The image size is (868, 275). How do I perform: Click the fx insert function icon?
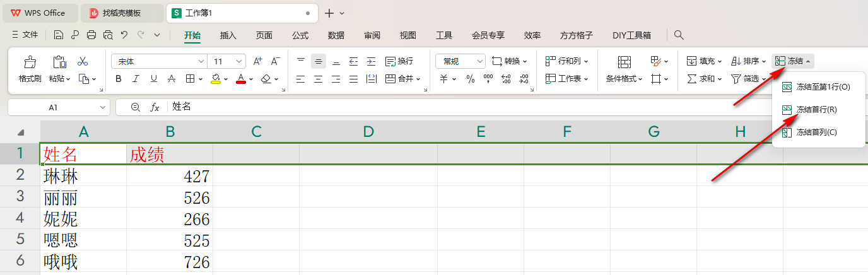pos(155,107)
